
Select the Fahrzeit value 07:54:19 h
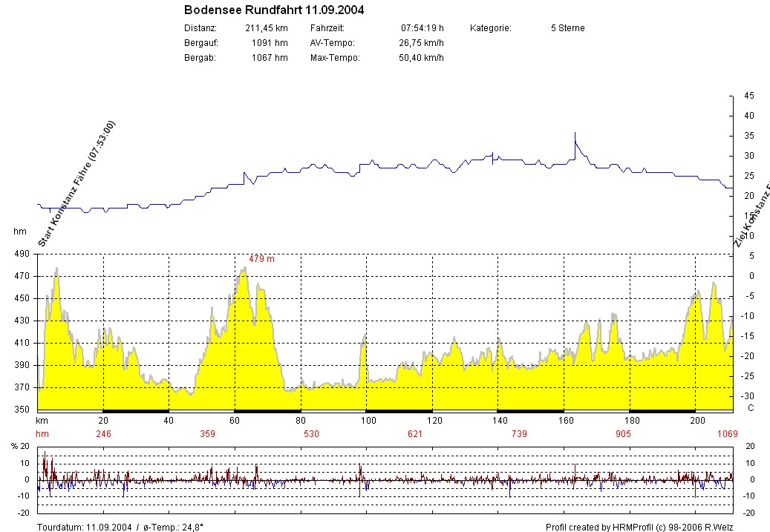pyautogui.click(x=422, y=28)
